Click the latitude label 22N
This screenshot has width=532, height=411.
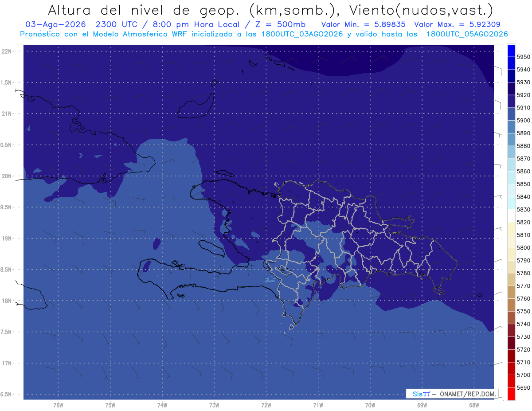(7, 51)
